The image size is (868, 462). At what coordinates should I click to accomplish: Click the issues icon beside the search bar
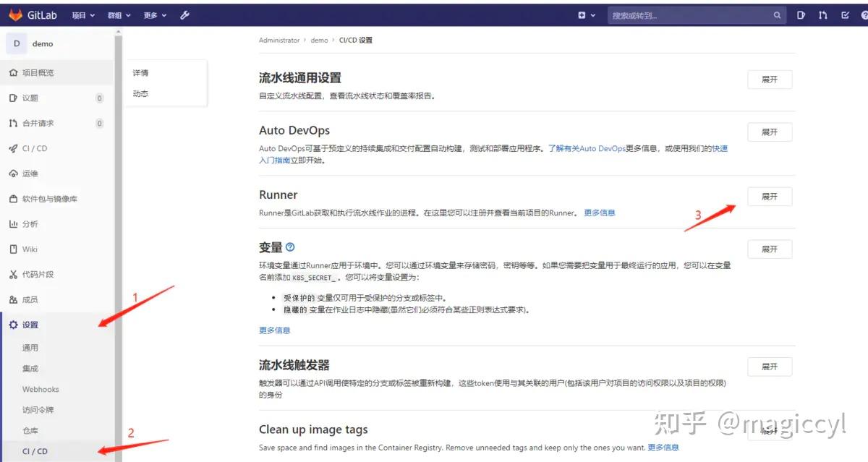(802, 14)
